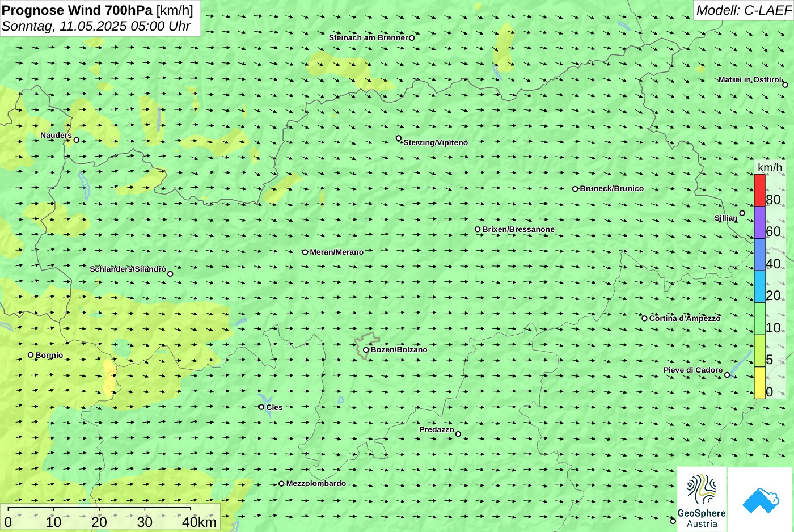The width and height of the screenshot is (794, 532).
Task: Click the 'Sterzing/Vipiteno' label text
Action: 436,143
